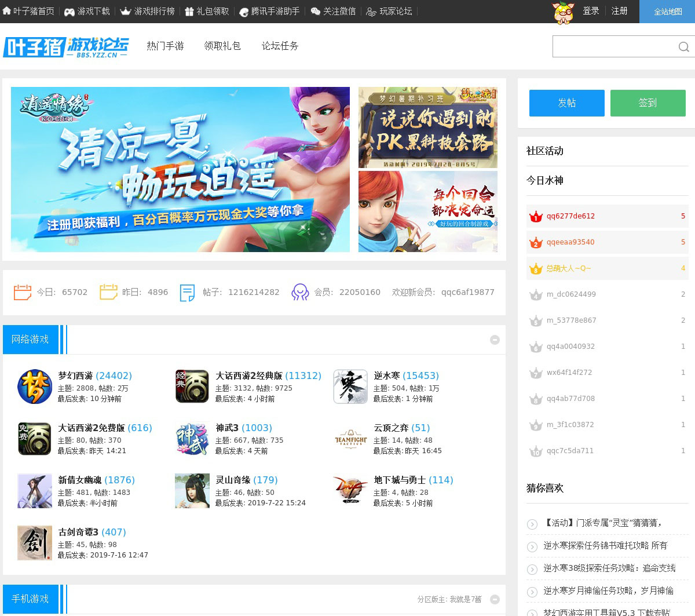This screenshot has height=616, width=695.
Task: Click inside the search input field
Action: [613, 47]
